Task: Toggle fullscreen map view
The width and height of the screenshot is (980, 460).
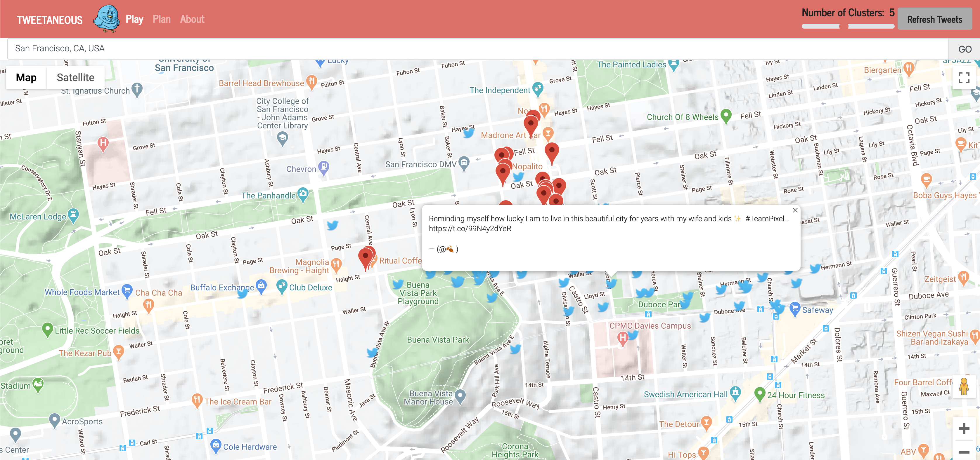Action: 964,78
